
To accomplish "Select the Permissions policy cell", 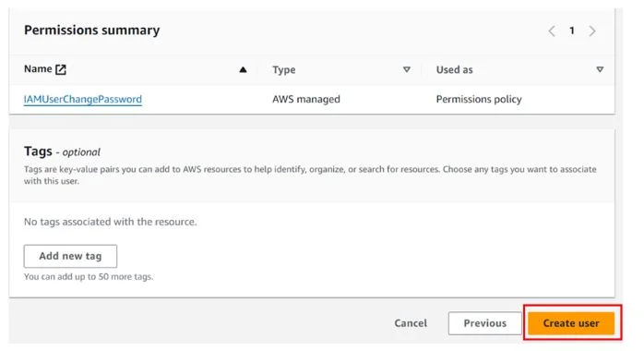I will click(x=479, y=99).
